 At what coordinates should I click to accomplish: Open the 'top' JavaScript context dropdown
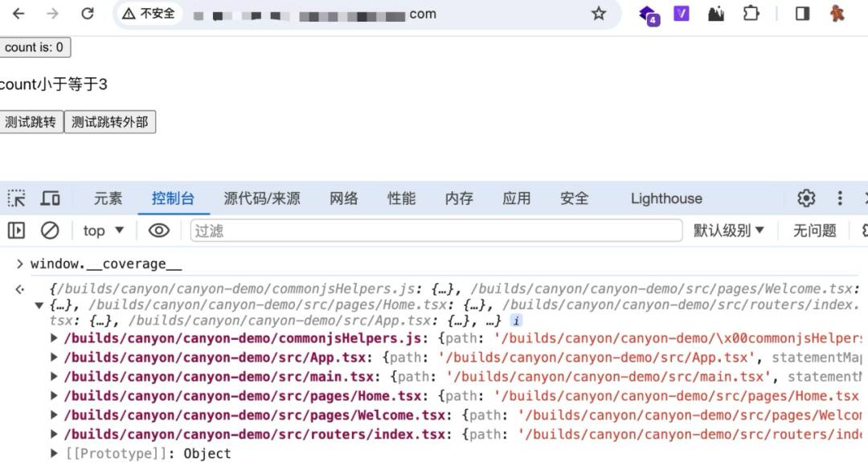pyautogui.click(x=104, y=231)
